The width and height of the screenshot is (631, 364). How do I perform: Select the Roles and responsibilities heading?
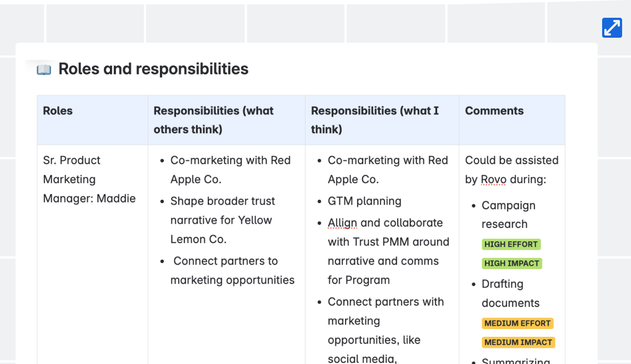pos(153,69)
